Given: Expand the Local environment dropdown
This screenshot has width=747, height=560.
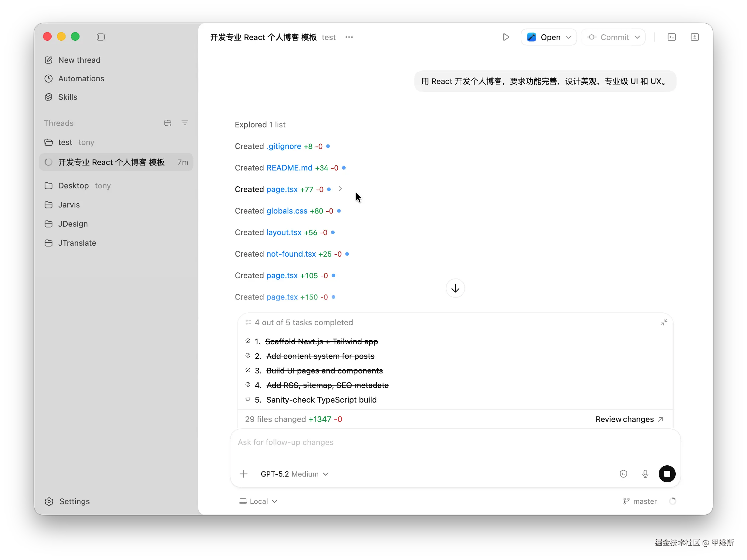Looking at the screenshot, I should (259, 501).
